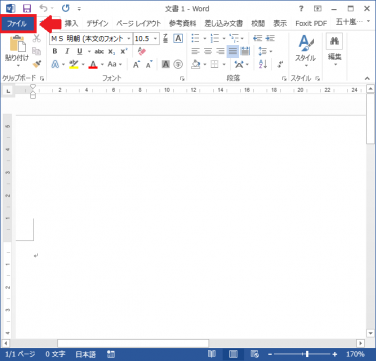Click the Save icon in the quick access toolbar
376x361 pixels.
coord(27,8)
